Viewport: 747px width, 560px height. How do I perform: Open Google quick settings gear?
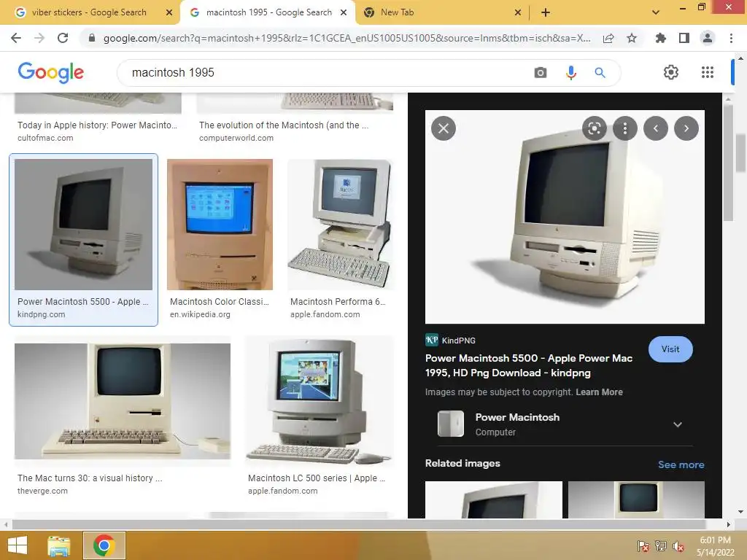671,72
